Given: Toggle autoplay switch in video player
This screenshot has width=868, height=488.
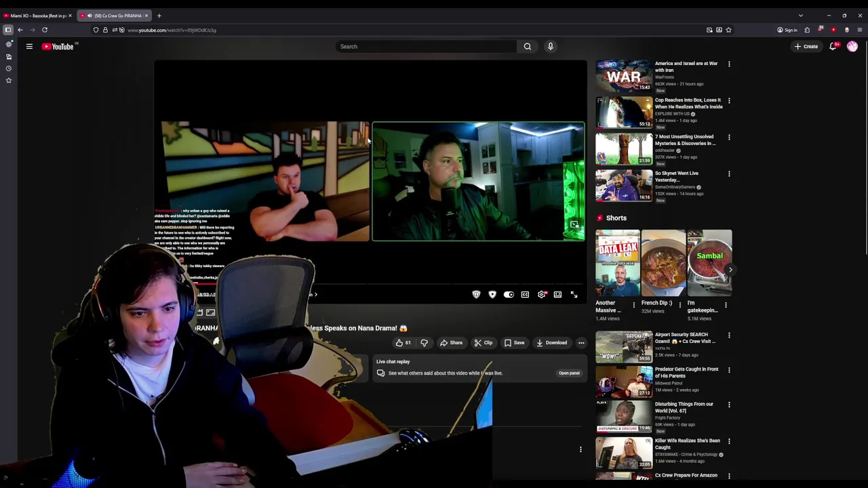Looking at the screenshot, I should pos(509,295).
